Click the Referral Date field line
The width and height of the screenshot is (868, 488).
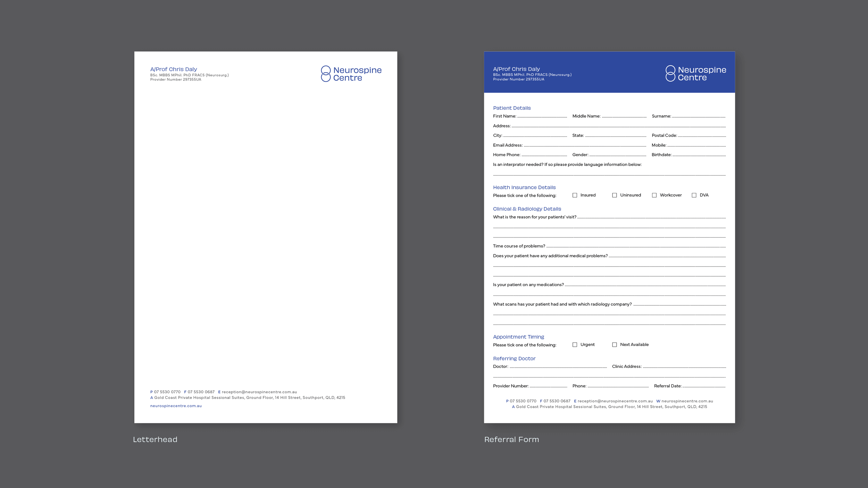coord(704,386)
